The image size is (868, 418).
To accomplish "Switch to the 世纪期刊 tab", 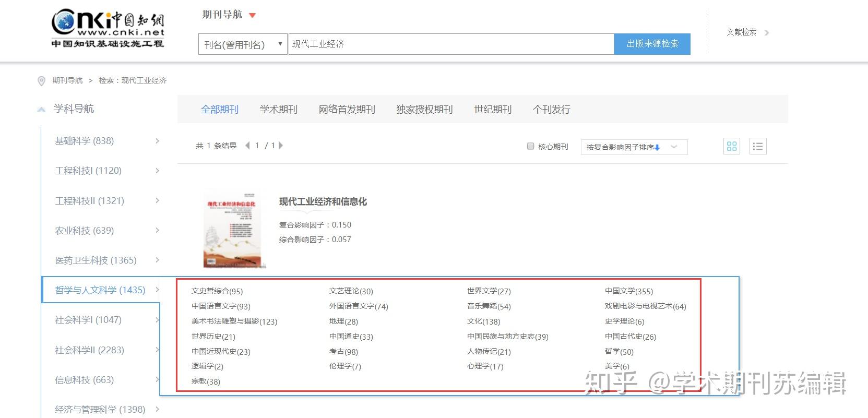I will coord(493,110).
